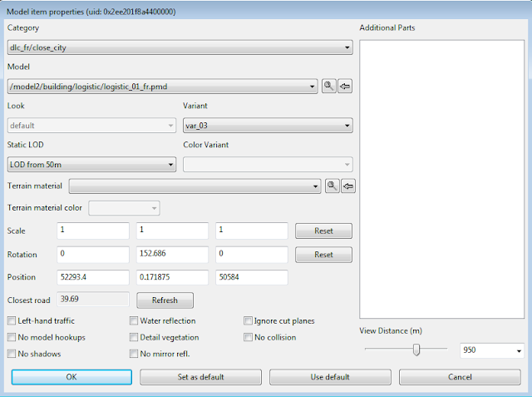Open the Category dropdown dlc_fr/close_city
This screenshot has height=397, width=532.
[180, 47]
